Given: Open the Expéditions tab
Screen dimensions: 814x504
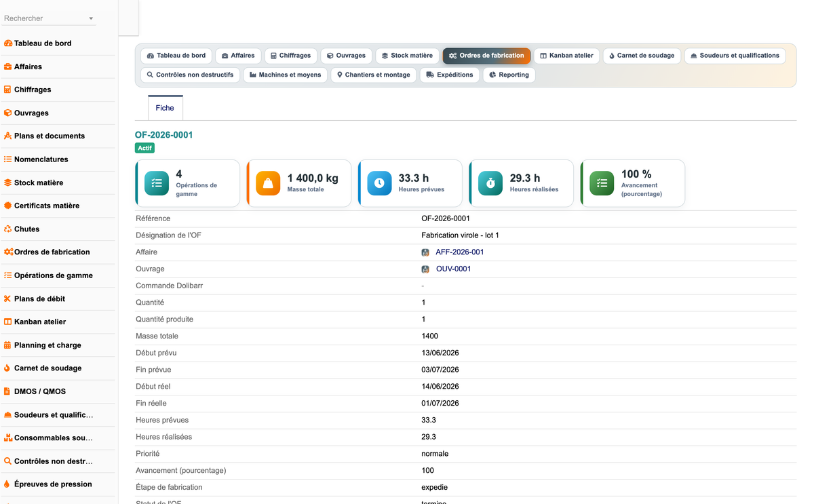Looking at the screenshot, I should pos(450,75).
